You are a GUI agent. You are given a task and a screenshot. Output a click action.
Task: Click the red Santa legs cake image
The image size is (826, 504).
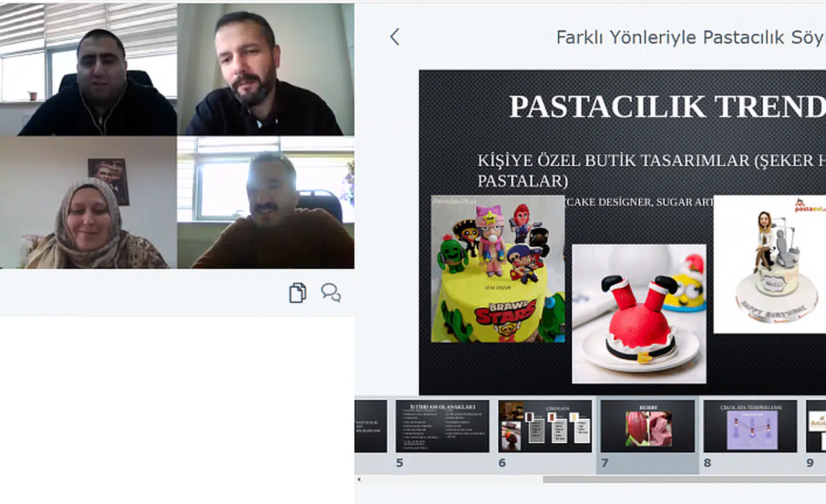pyautogui.click(x=639, y=314)
